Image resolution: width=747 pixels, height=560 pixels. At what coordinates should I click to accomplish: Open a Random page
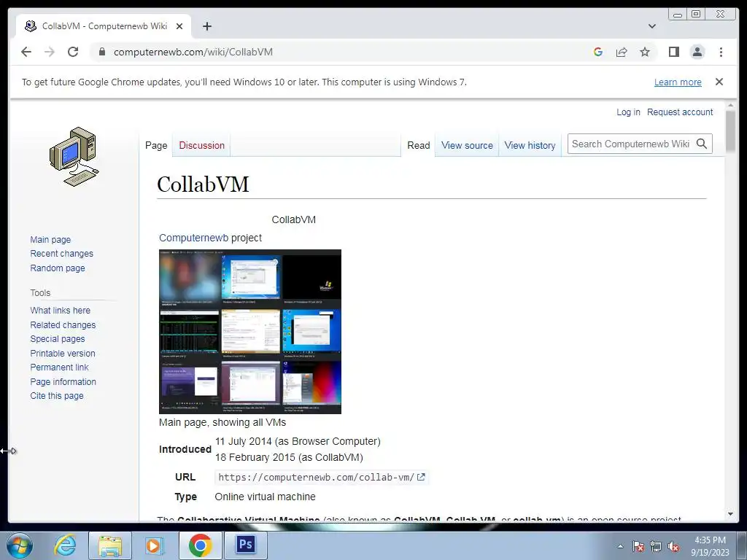pyautogui.click(x=58, y=268)
